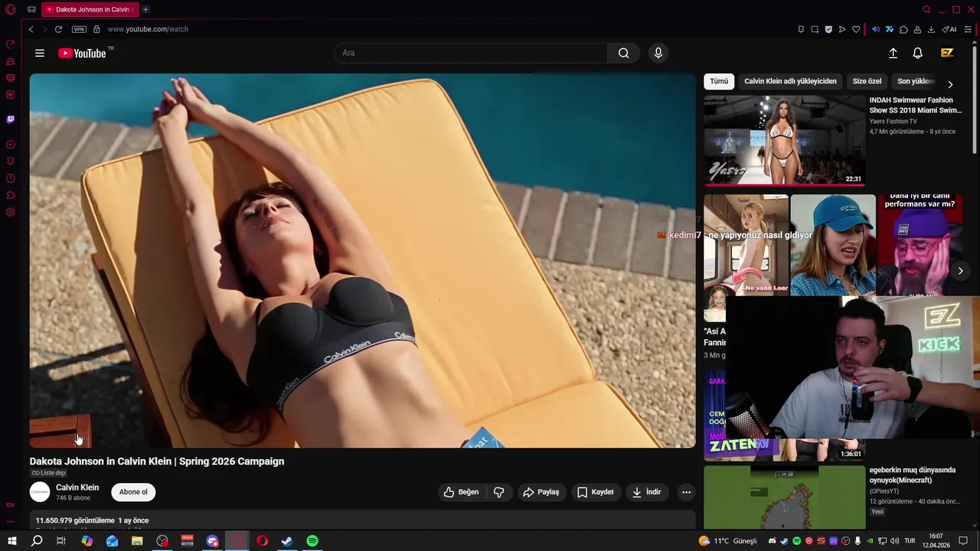Like the video with 'Beğen' button

(461, 492)
